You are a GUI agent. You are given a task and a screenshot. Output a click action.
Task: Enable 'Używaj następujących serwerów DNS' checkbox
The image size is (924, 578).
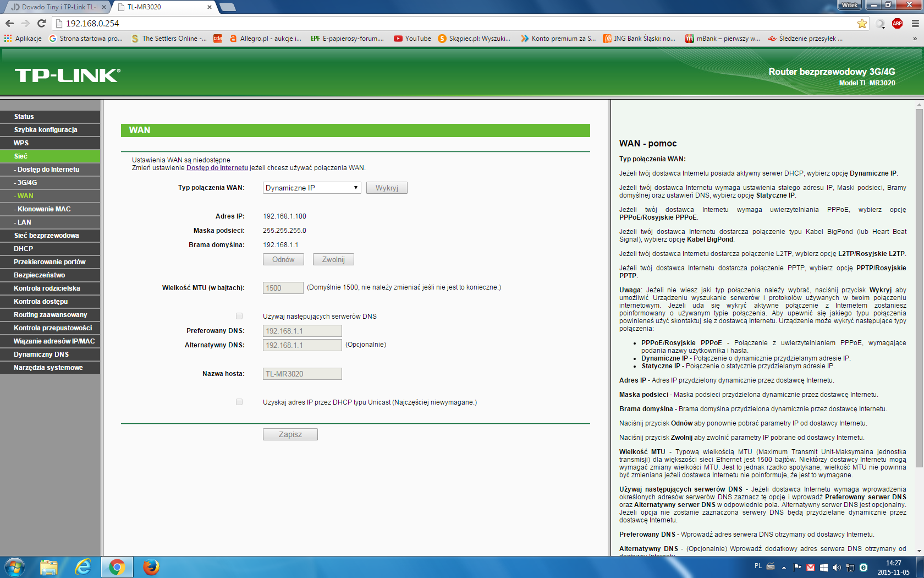click(239, 316)
